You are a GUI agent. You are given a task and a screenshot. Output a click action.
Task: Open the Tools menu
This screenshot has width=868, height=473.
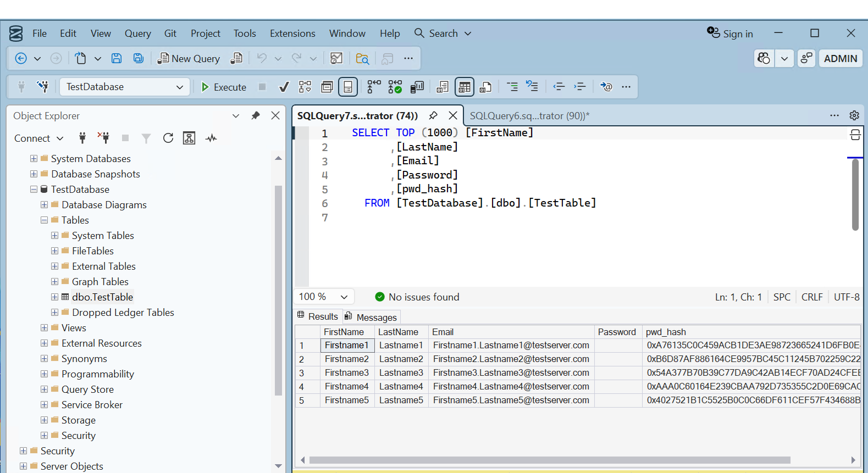coord(245,34)
